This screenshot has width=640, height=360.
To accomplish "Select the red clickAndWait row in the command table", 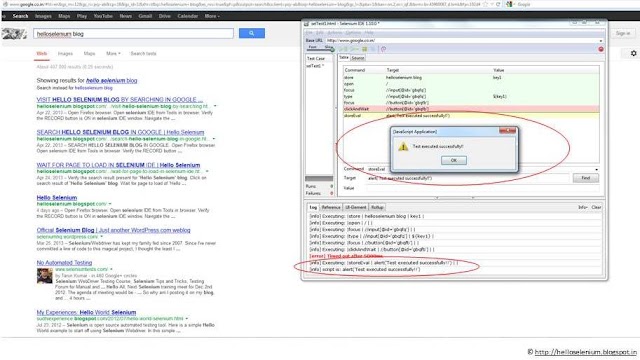I will 471,109.
